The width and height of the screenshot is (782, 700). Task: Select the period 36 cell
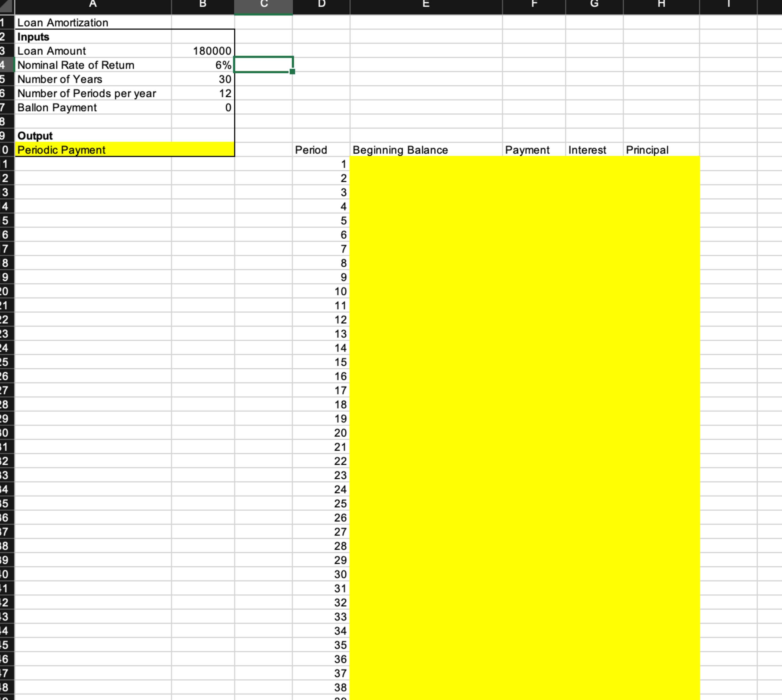321,659
